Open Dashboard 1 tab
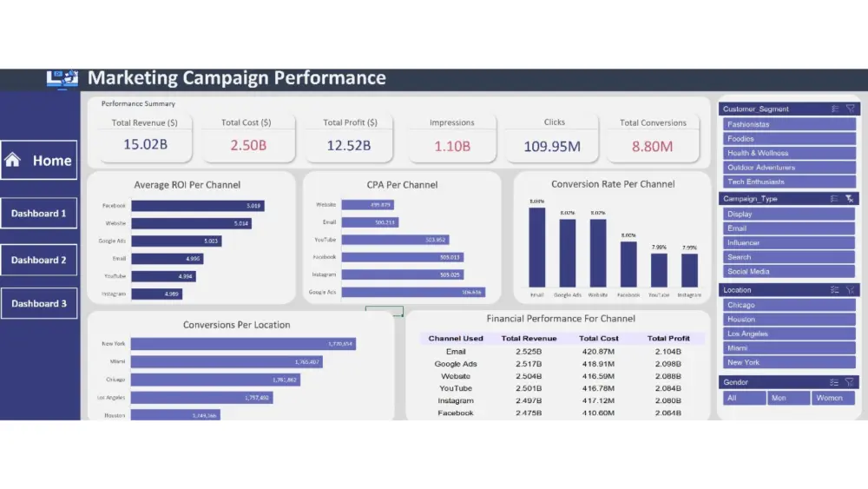Viewport: 868px width, 489px height. tap(39, 213)
